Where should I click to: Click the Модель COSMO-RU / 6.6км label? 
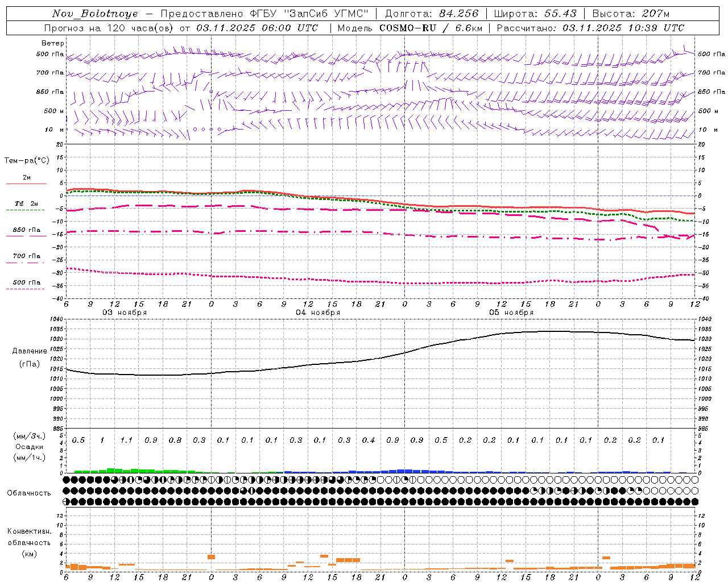pos(409,28)
